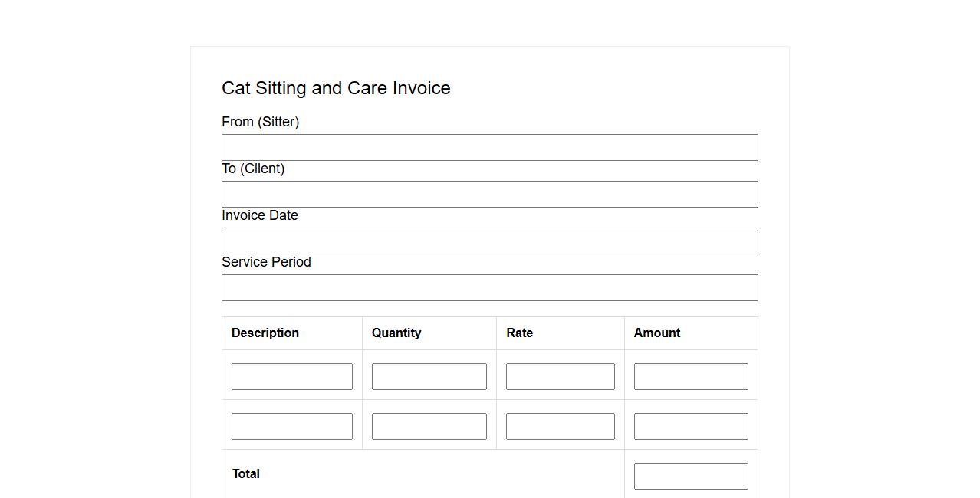
Task: Focus the second row Rate input
Action: point(560,427)
